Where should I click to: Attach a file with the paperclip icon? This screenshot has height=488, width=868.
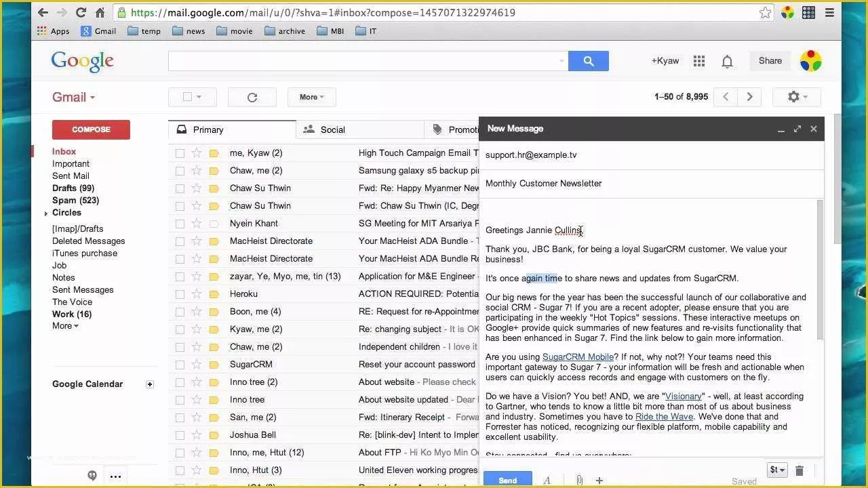tap(579, 480)
